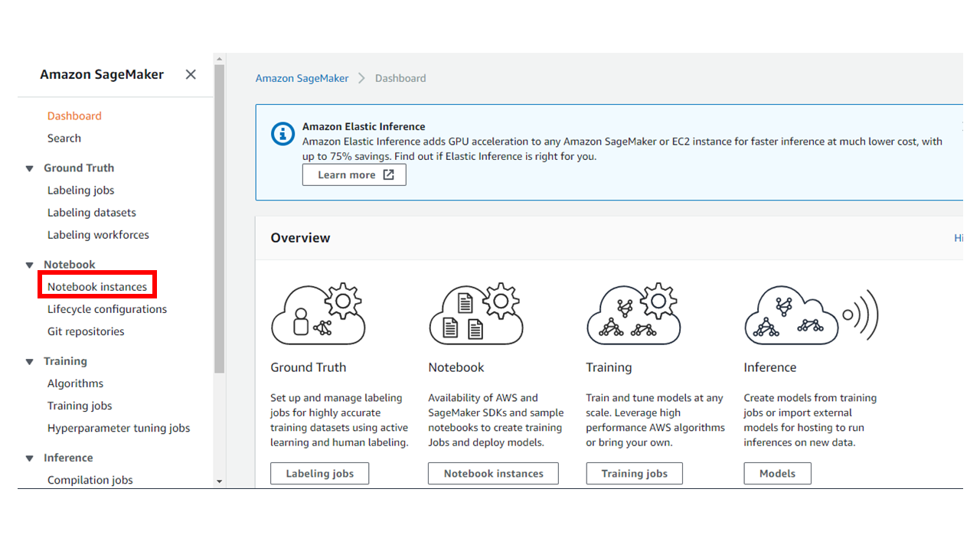The image size is (980, 551).
Task: Click the Models button under Inference
Action: (778, 474)
